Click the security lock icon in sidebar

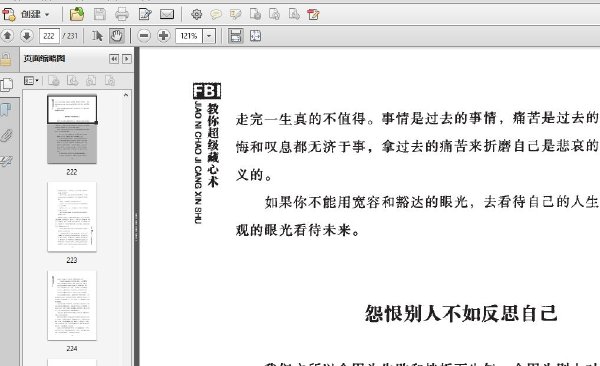6,59
